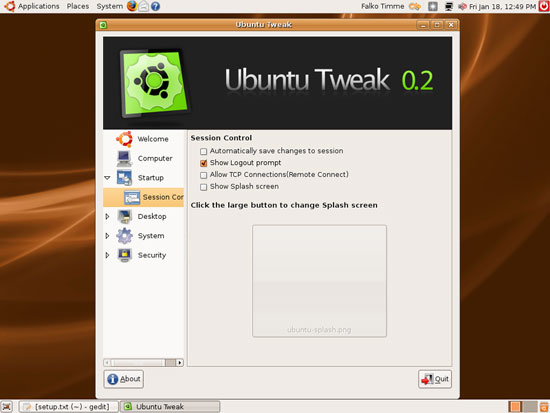
Task: Select the Session Control icon in the sidebar
Action: 132,197
